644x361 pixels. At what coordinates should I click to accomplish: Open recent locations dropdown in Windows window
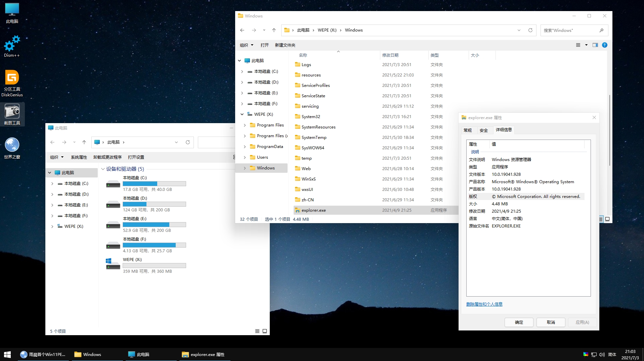point(264,30)
